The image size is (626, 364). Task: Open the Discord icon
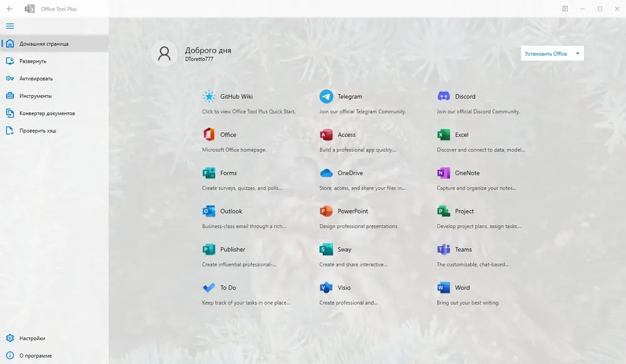(x=444, y=96)
